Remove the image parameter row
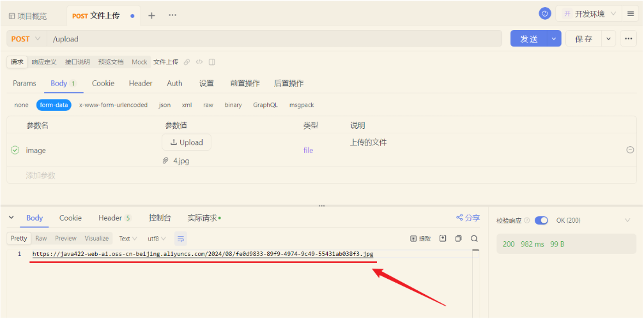Image resolution: width=644 pixels, height=319 pixels. 630,150
